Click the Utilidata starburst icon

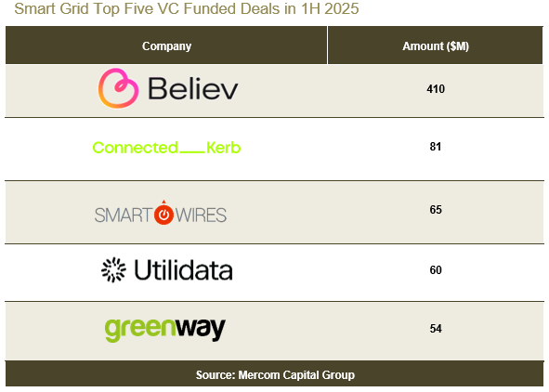click(113, 270)
